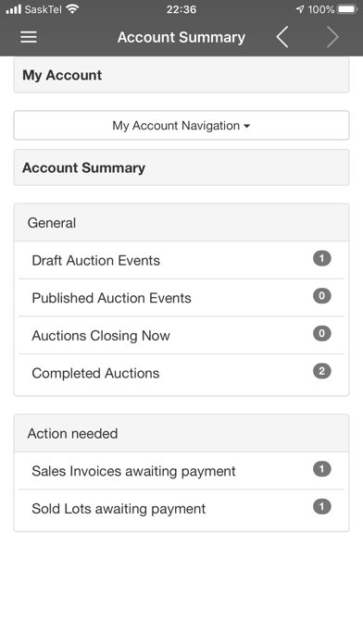Tap the Sold Lots awaiting payment badge
Image resolution: width=363 pixels, height=644 pixels.
pyautogui.click(x=322, y=507)
